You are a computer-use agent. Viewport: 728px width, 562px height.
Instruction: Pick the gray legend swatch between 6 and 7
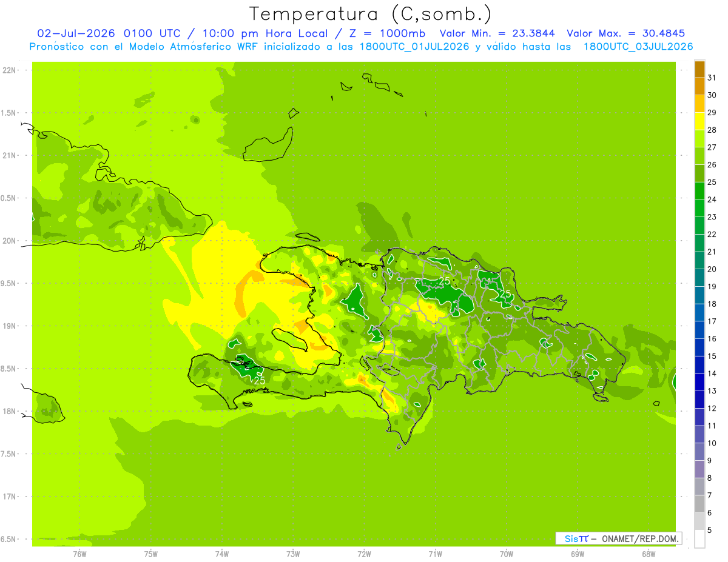tap(699, 504)
